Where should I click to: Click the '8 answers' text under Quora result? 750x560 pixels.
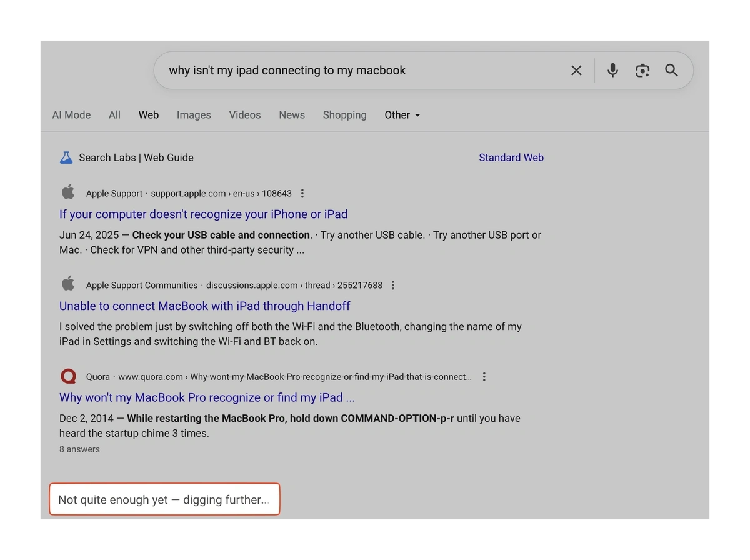[x=79, y=449]
